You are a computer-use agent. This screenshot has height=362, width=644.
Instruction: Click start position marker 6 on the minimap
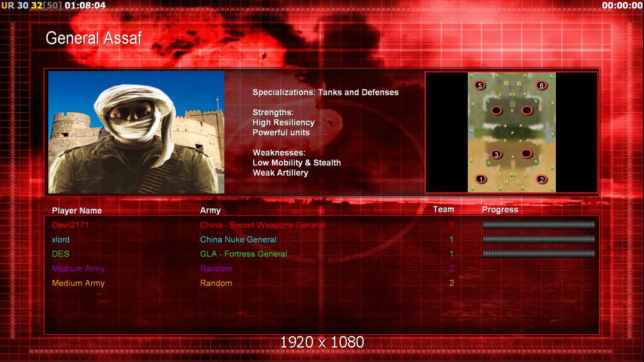coord(541,85)
